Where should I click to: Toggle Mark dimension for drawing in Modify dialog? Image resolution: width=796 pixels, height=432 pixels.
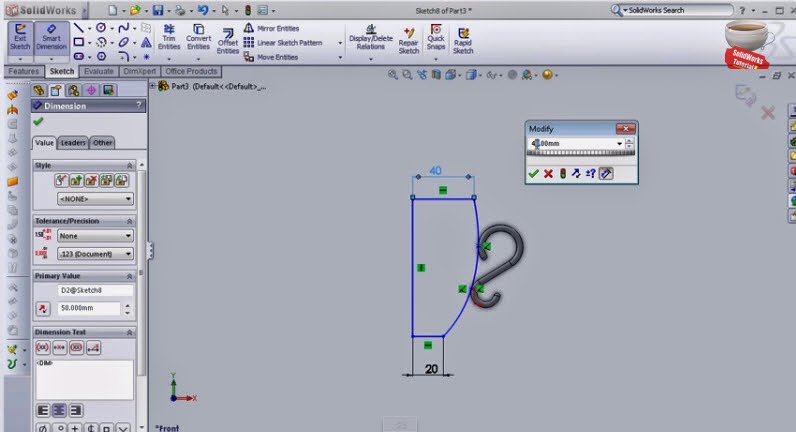point(606,174)
